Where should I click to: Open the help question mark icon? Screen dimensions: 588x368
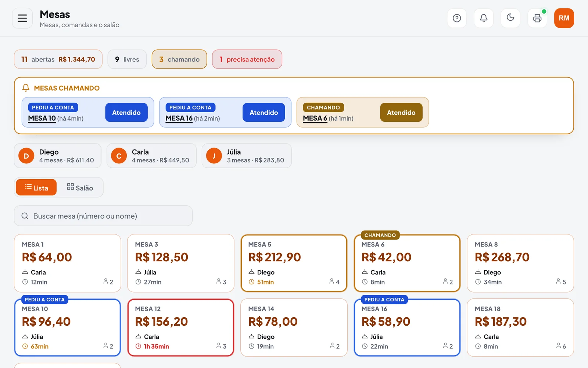click(x=457, y=18)
